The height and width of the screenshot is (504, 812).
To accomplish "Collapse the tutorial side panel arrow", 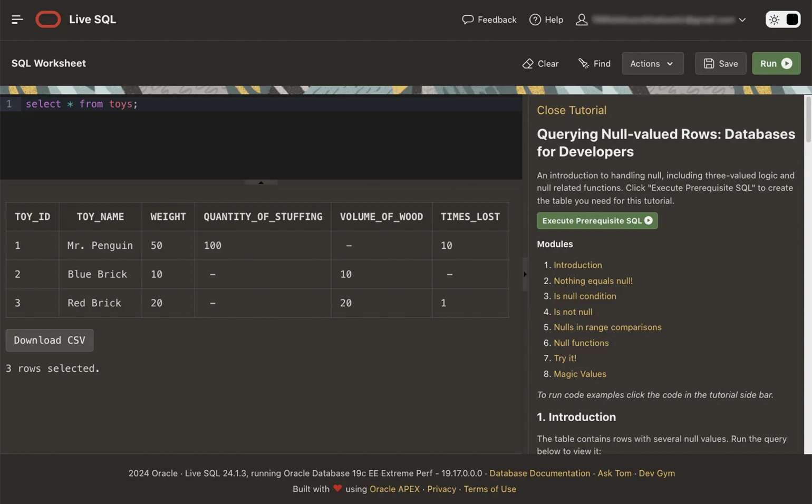I will click(525, 274).
